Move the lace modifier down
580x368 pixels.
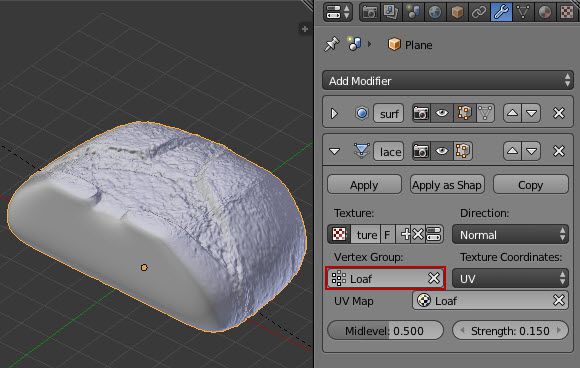pos(532,151)
